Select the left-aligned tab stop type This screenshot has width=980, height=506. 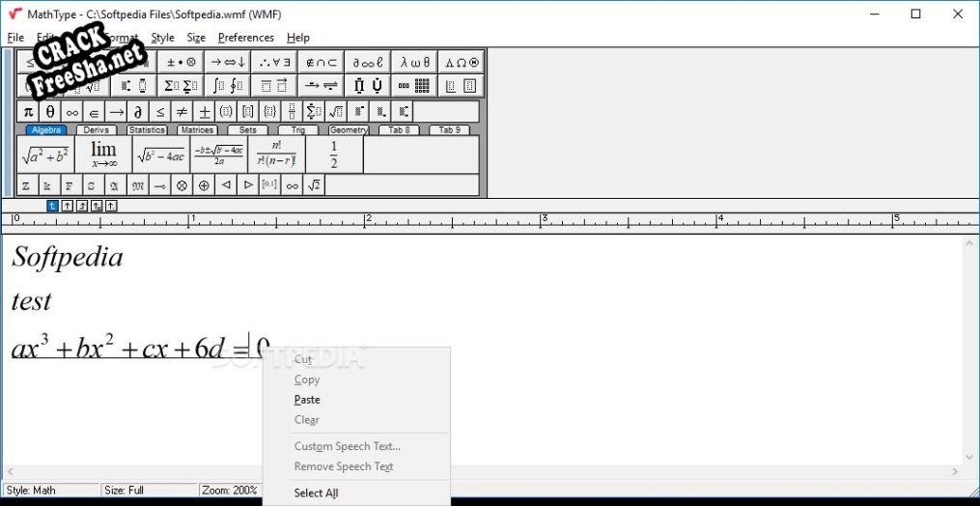tap(53, 206)
